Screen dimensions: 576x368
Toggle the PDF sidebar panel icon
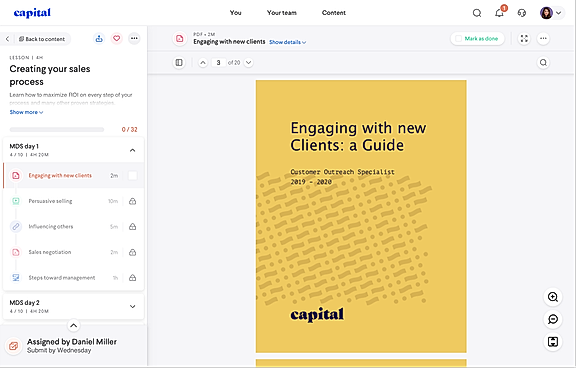[x=179, y=62]
